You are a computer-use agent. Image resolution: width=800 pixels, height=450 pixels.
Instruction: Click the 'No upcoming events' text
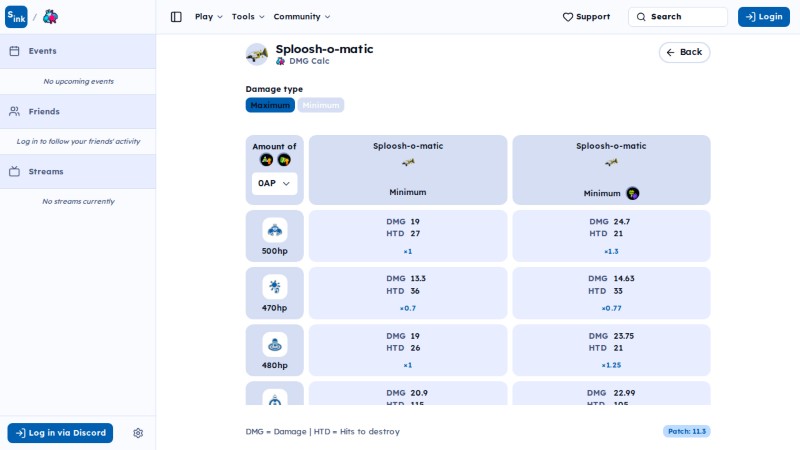78,82
